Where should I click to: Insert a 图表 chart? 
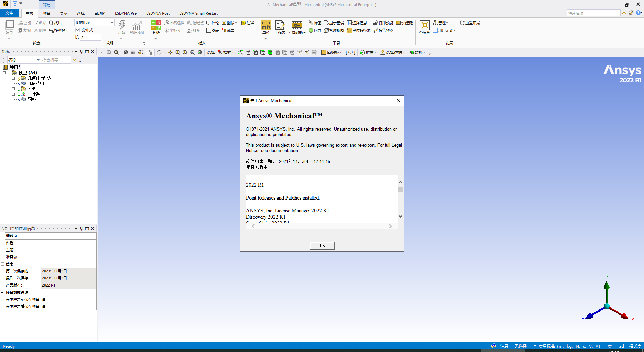[x=213, y=30]
